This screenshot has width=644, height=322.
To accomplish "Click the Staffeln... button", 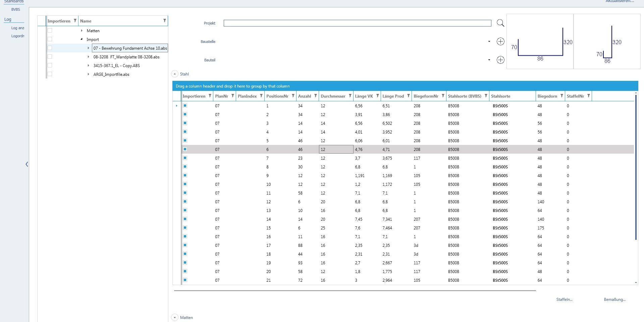I will point(564,300).
